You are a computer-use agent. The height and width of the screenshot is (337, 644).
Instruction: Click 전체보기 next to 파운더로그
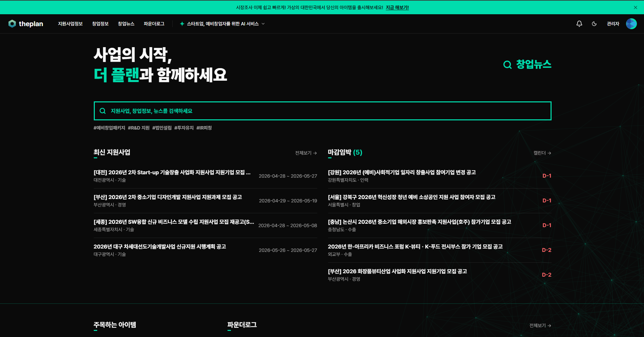coord(540,325)
